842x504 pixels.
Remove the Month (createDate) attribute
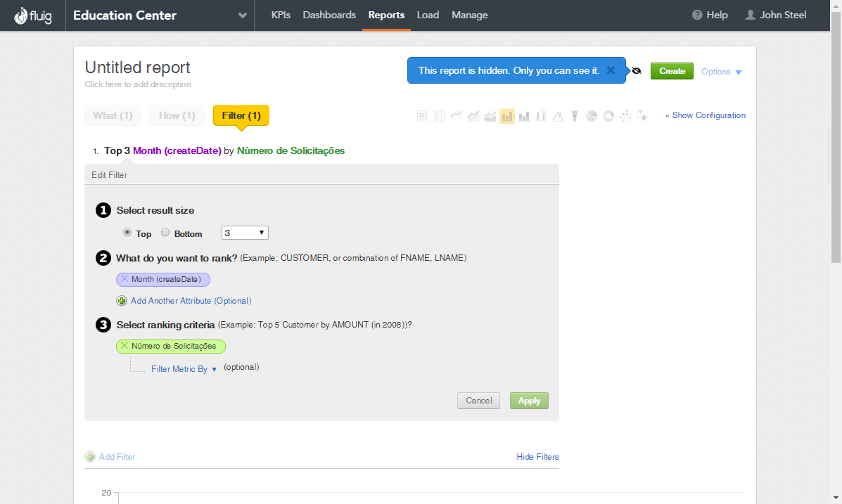click(125, 279)
